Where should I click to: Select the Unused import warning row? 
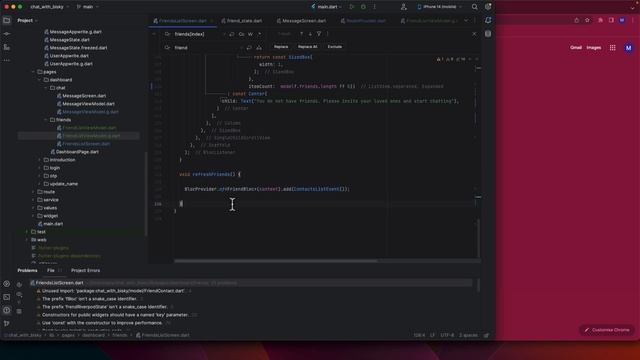point(114,291)
